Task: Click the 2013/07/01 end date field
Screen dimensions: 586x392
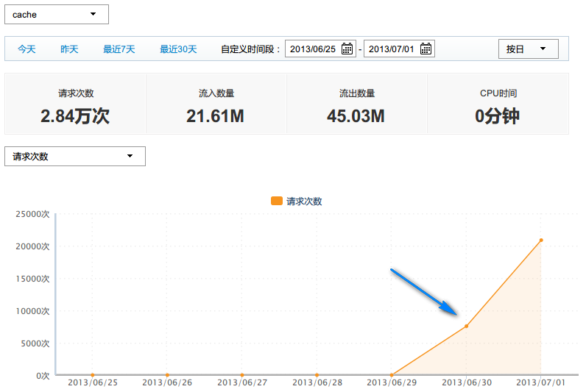Action: [x=399, y=49]
